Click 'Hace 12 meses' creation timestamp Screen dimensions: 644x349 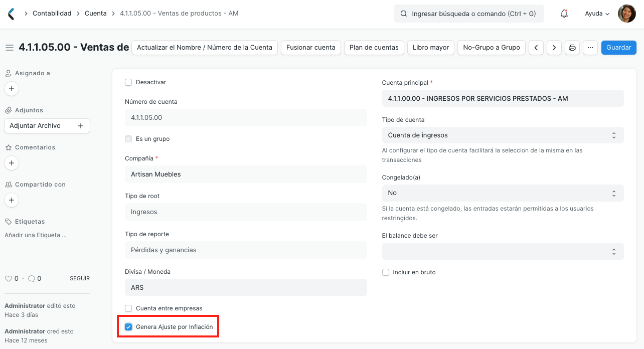click(x=26, y=340)
